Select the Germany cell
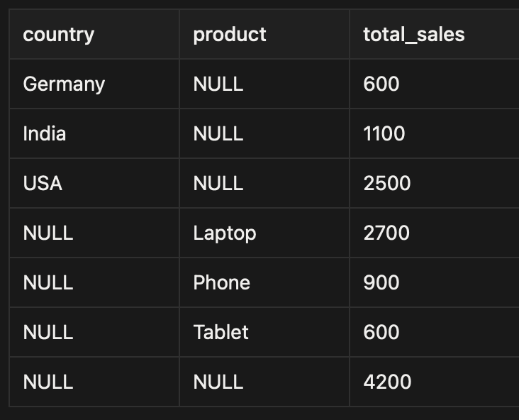This screenshot has height=420, width=519. point(64,84)
